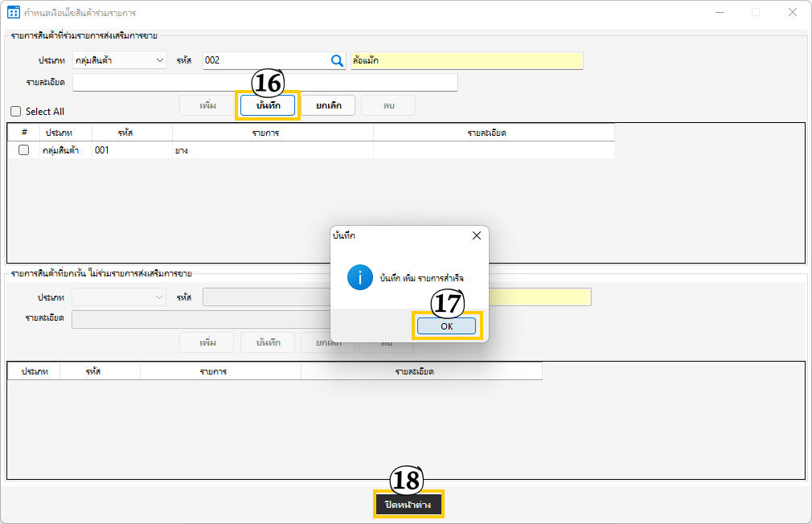Click the highlighted บันทึก button in upper section

(268, 105)
